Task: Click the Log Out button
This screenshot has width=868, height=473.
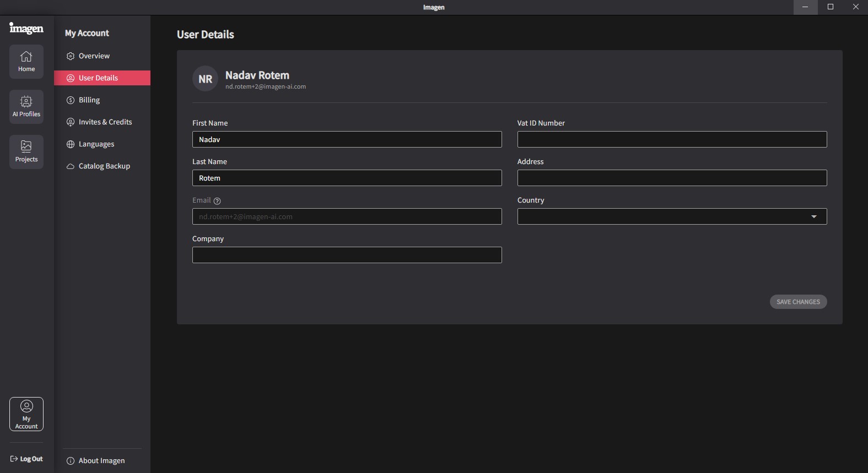Action: 26,459
